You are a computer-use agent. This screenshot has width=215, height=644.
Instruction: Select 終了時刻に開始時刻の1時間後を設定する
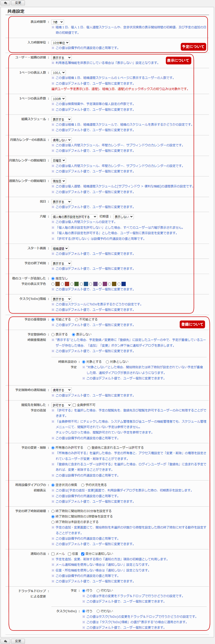tap(53, 517)
